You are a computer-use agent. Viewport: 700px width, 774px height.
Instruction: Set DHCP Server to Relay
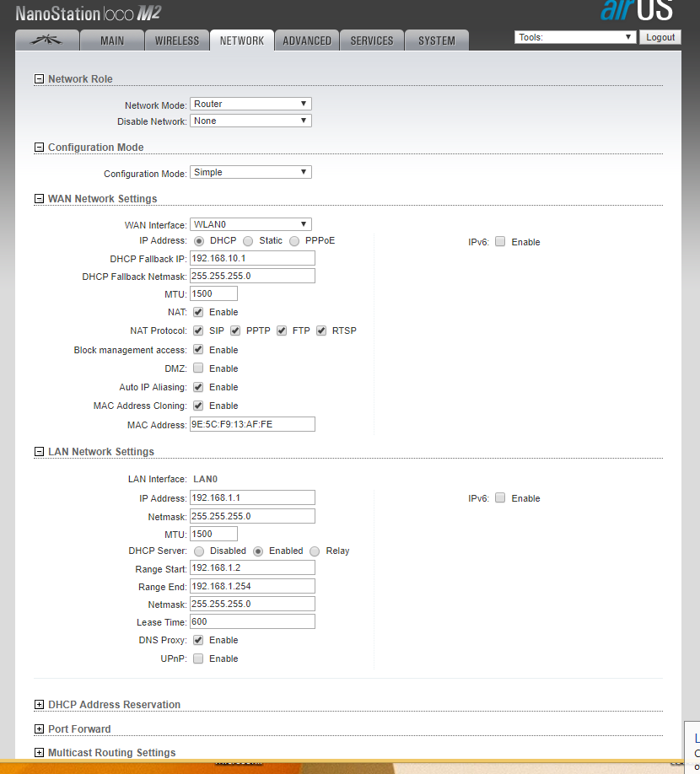tap(315, 551)
